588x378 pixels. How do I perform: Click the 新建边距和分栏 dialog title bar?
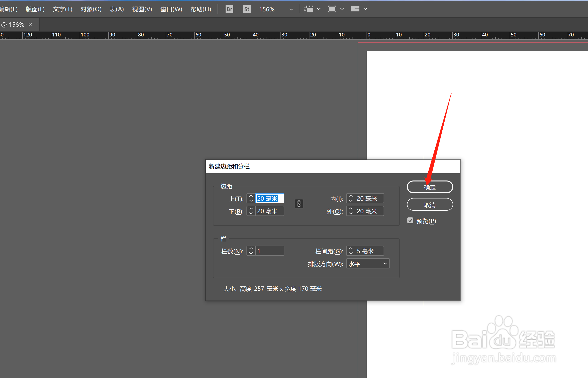(333, 166)
